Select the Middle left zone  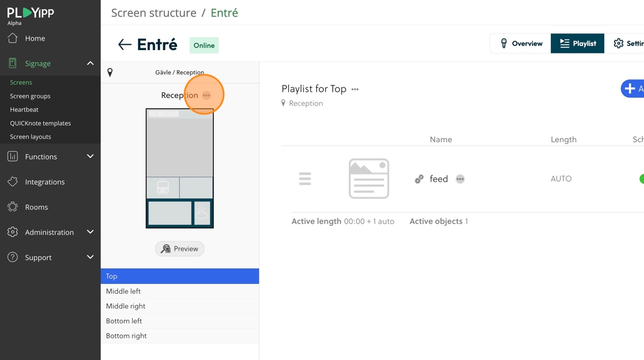[180, 291]
